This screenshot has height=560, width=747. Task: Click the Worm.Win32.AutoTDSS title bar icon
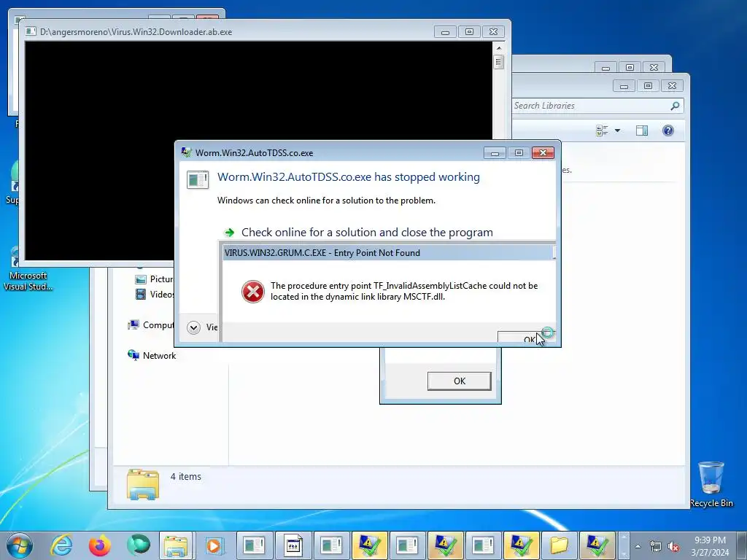click(x=186, y=153)
